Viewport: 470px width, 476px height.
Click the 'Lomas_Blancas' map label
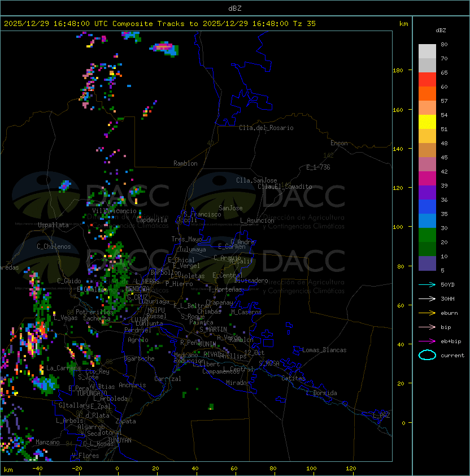pyautogui.click(x=324, y=350)
